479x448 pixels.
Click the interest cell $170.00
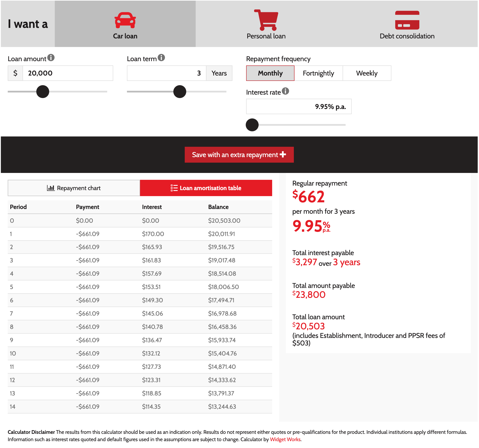coord(153,234)
